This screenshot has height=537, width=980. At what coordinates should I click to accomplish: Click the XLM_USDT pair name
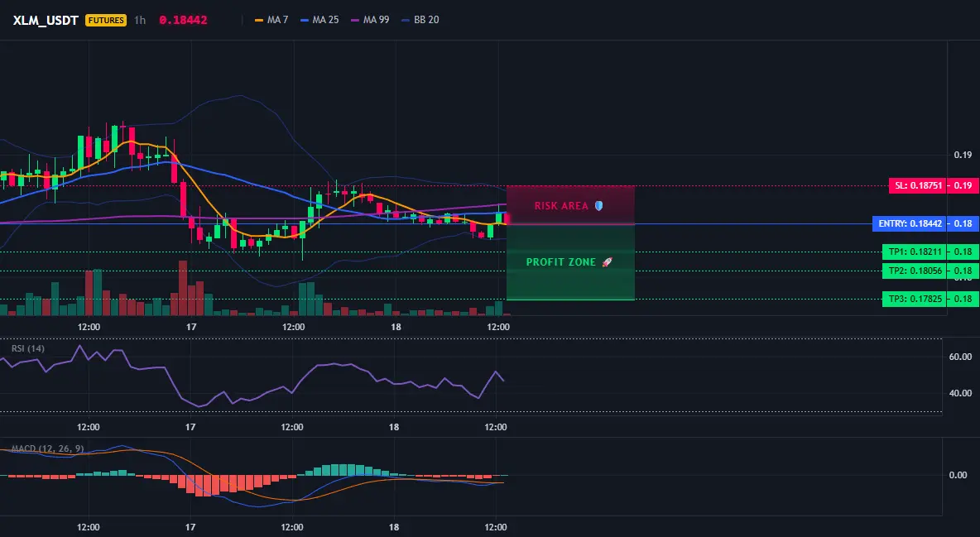click(x=46, y=20)
